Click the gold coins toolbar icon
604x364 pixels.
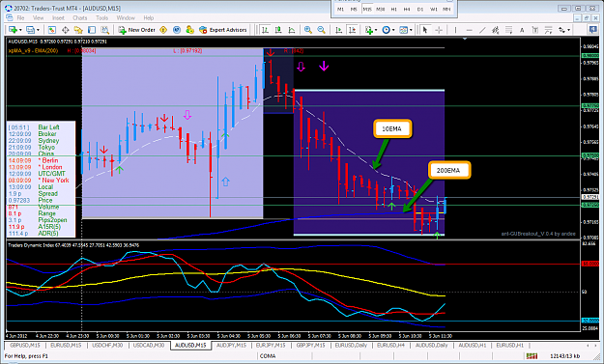pos(189,30)
